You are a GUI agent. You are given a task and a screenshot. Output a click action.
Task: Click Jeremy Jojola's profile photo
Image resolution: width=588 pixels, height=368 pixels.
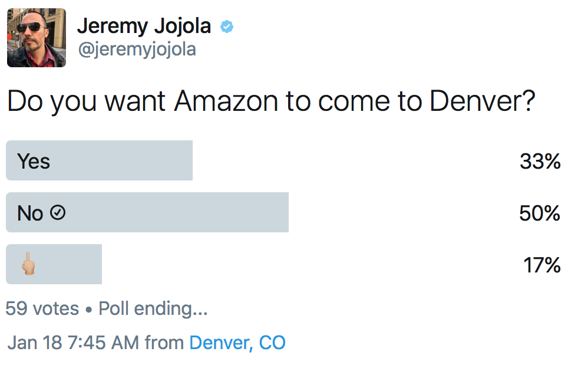click(x=37, y=38)
